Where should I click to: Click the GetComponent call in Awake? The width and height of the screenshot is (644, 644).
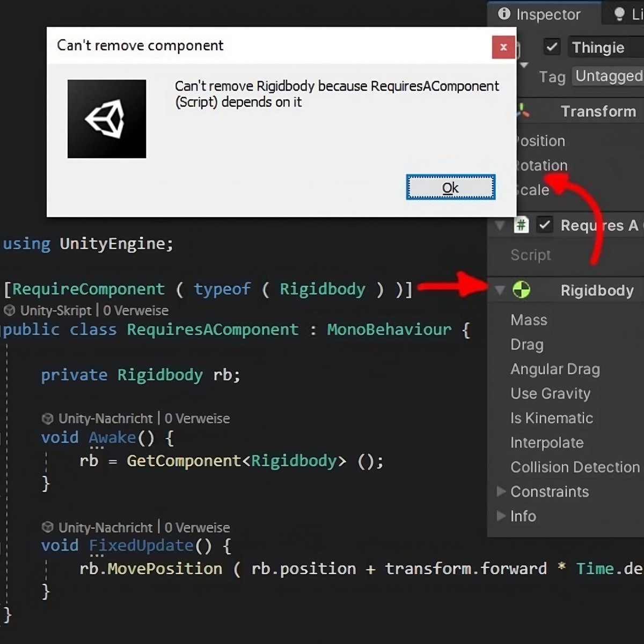(184, 461)
